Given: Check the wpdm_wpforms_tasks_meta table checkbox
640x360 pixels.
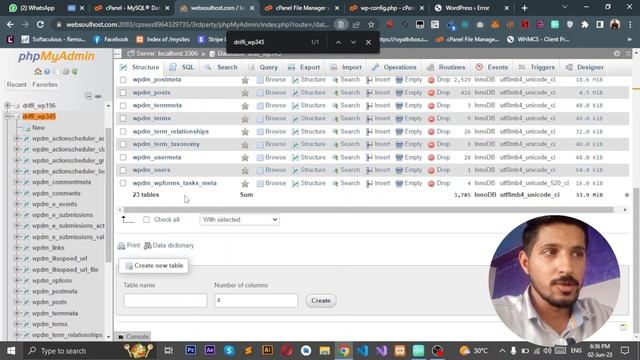Looking at the screenshot, I should 123,183.
